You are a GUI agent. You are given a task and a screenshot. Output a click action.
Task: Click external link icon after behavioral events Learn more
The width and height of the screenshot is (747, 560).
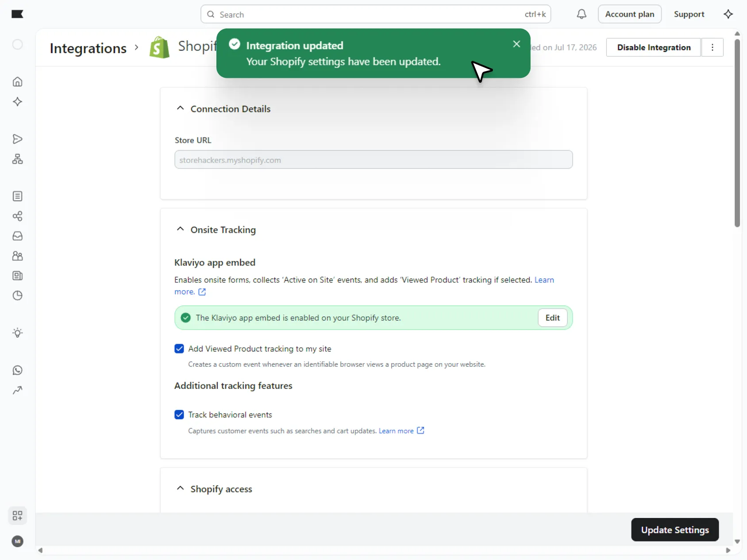[421, 430]
